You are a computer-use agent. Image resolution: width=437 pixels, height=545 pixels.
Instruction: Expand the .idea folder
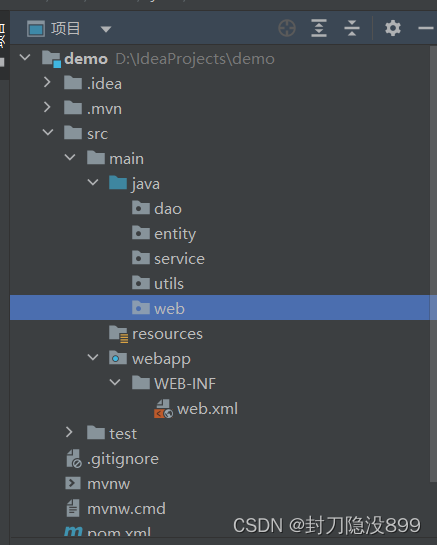(47, 82)
